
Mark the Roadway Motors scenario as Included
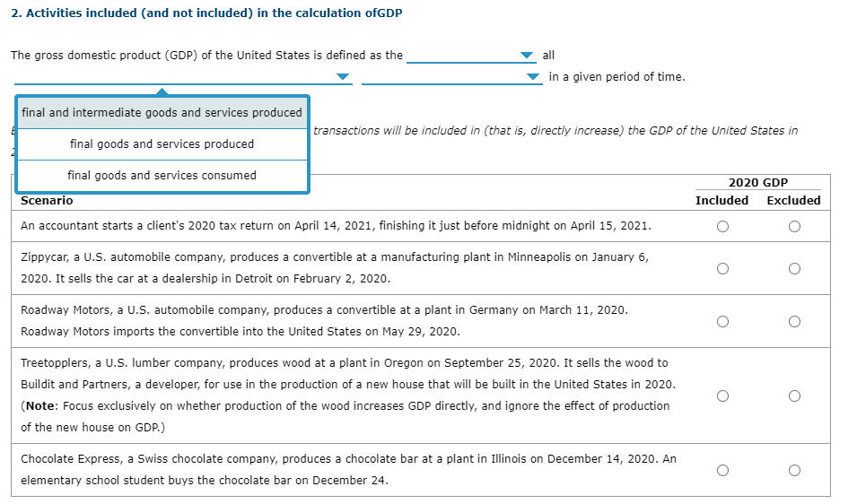click(x=722, y=321)
